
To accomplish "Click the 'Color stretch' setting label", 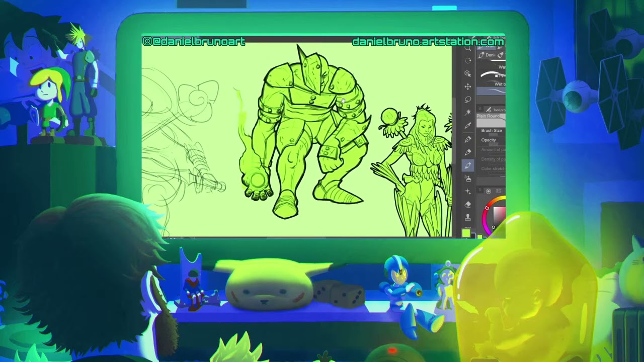I will 493,169.
